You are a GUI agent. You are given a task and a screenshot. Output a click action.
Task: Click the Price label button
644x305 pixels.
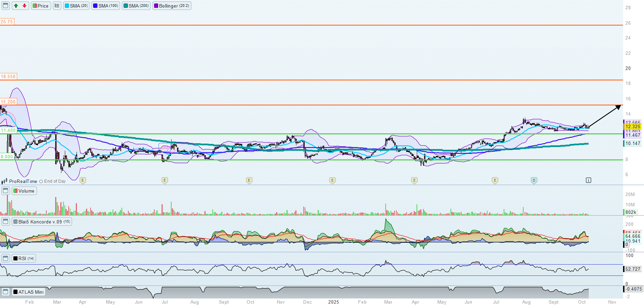[x=41, y=6]
